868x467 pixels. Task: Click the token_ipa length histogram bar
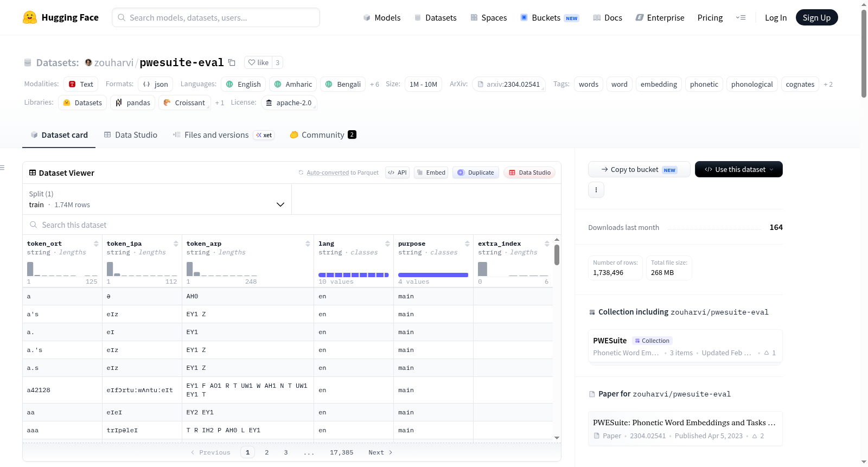point(110,269)
